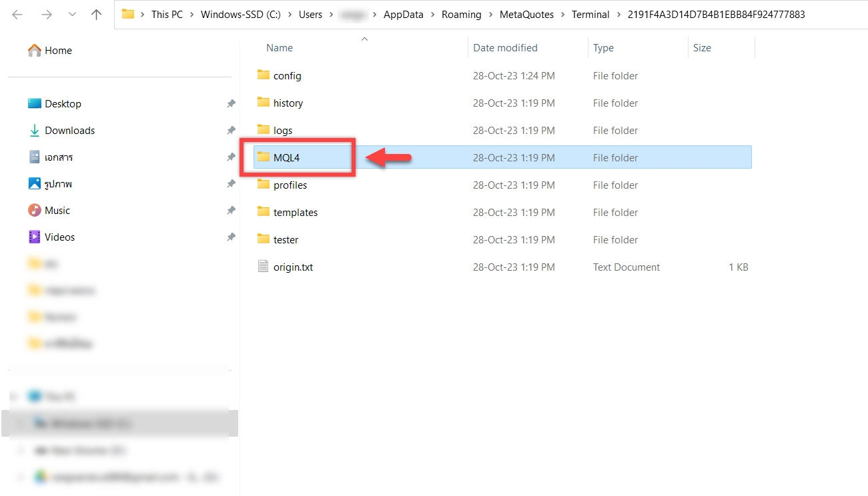
Task: Open the origin.txt text document
Action: point(293,267)
